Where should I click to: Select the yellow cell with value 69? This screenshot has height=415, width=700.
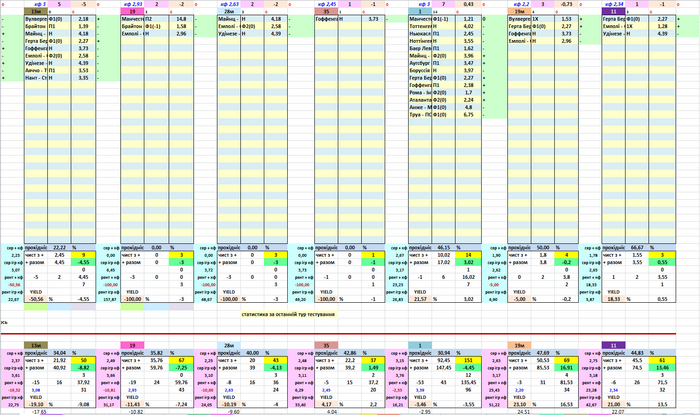(566, 360)
